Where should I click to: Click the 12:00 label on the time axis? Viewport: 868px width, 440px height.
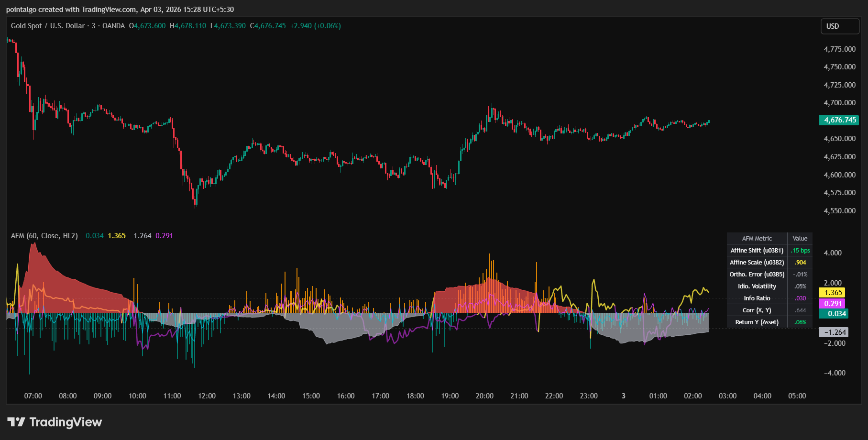click(x=207, y=396)
